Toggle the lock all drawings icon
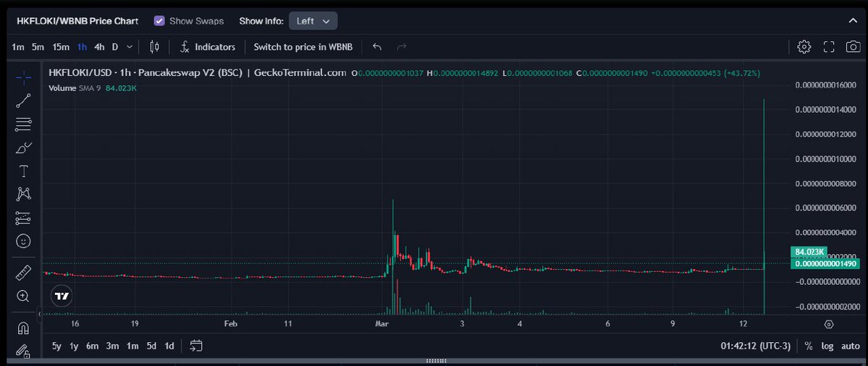This screenshot has height=366, width=868. click(23, 352)
